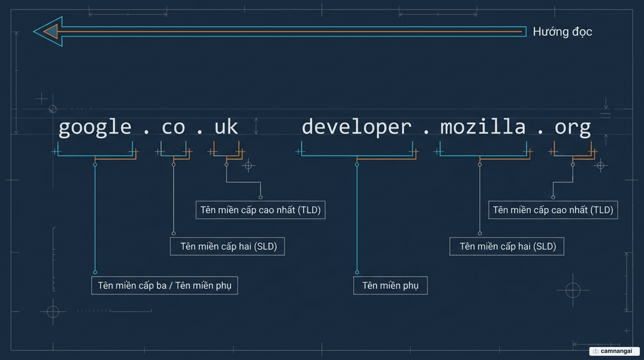This screenshot has height=360, width=644.
Task: Click the 'Tên miền cấp ba / Tên miền phụ' box
Action: (164, 285)
